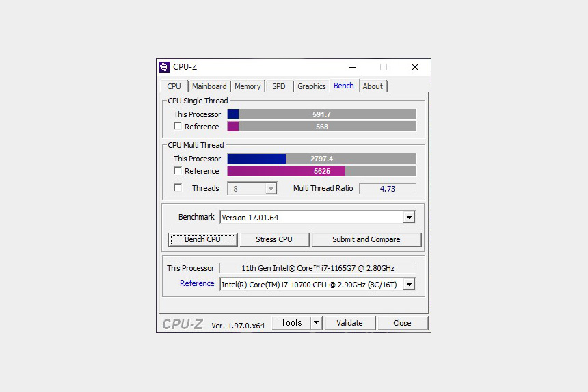
Task: Click the Tools button
Action: click(x=291, y=323)
